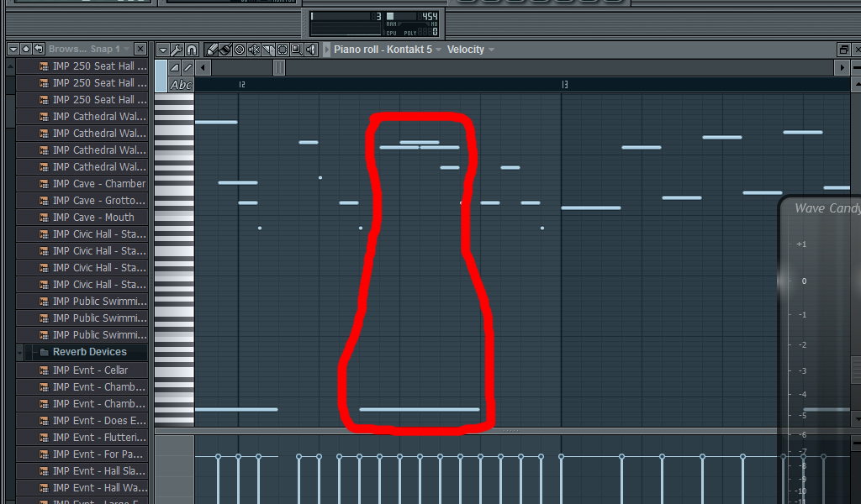Toggle the snap magnet in the piano roll
This screenshot has width=861, height=504.
pyautogui.click(x=190, y=50)
